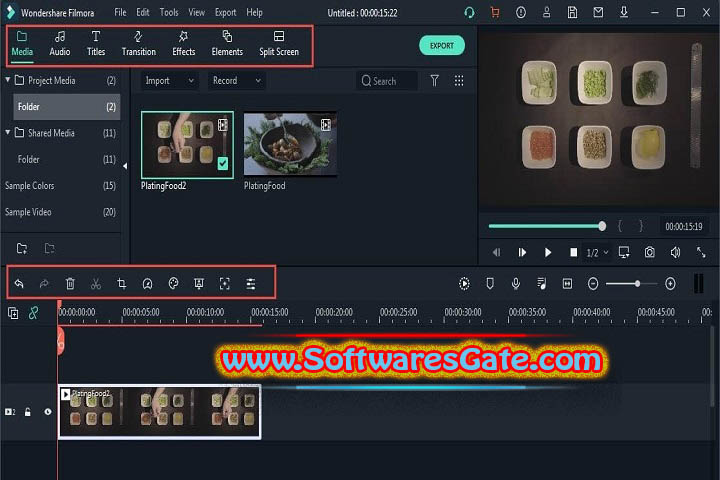Open the Media tab
The image size is (720, 480).
pyautogui.click(x=22, y=44)
